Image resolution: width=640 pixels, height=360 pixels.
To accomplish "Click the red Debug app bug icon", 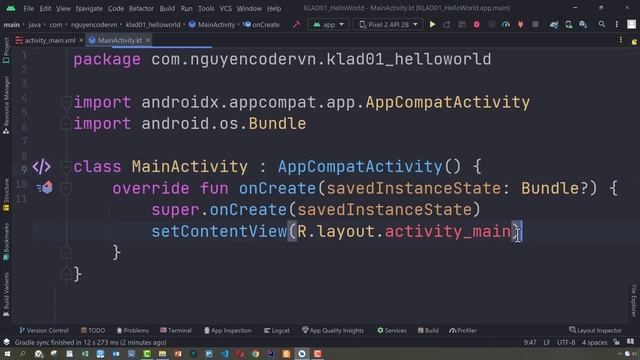I will coord(476,24).
